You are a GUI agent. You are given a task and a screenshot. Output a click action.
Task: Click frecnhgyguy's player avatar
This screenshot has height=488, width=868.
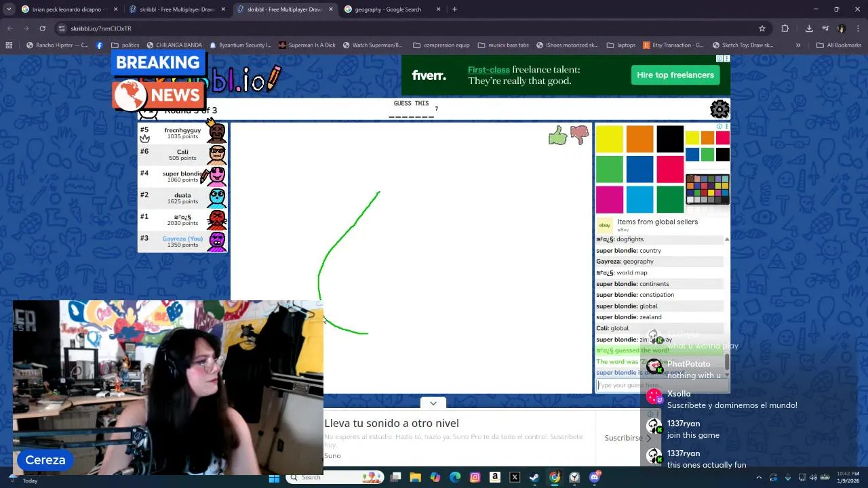pyautogui.click(x=216, y=132)
